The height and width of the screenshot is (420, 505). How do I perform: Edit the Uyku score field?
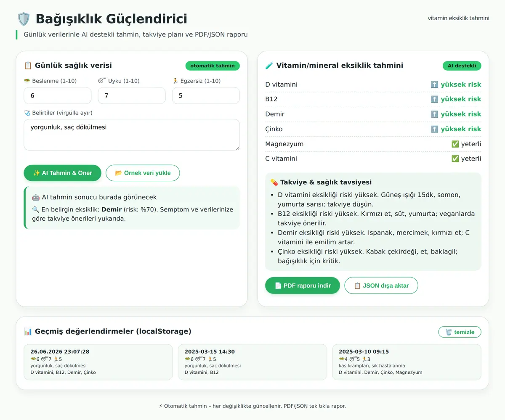(x=132, y=95)
